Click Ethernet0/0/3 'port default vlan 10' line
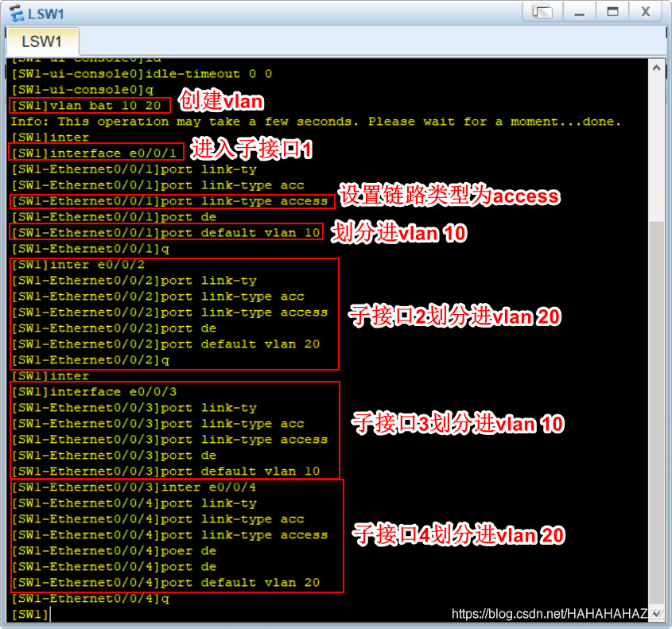The height and width of the screenshot is (629, 672). tap(166, 472)
